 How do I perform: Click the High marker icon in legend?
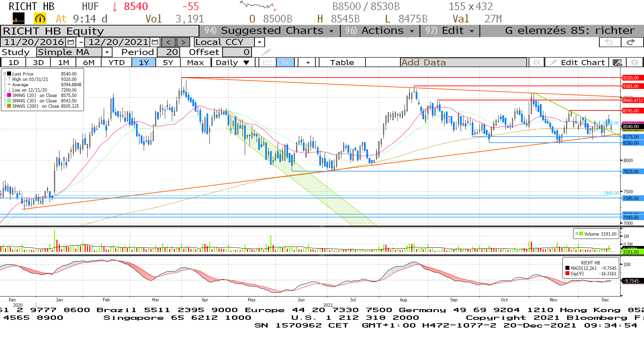click(x=9, y=79)
